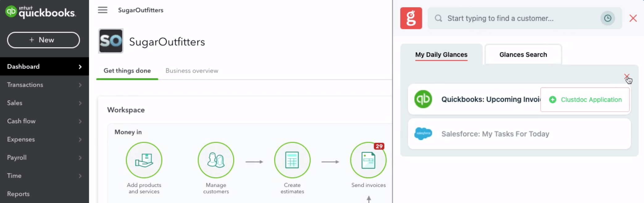The image size is (644, 203).
Task: Click the SugarOutfitters SO company logo
Action: (x=111, y=41)
